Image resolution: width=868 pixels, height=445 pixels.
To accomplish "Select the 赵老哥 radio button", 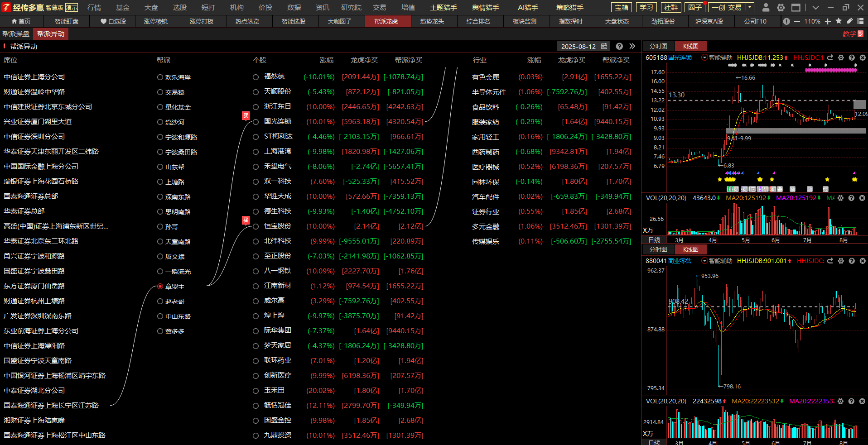I will [160, 301].
